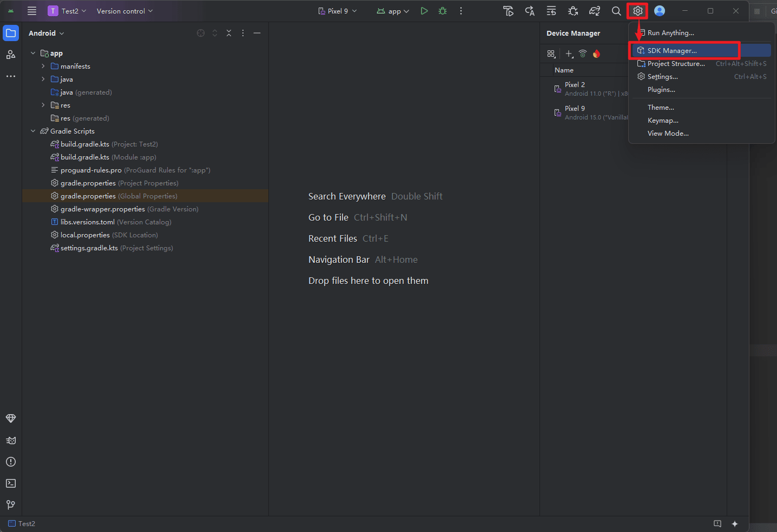Image resolution: width=777 pixels, height=532 pixels.
Task: Click the add device plus icon
Action: point(569,54)
